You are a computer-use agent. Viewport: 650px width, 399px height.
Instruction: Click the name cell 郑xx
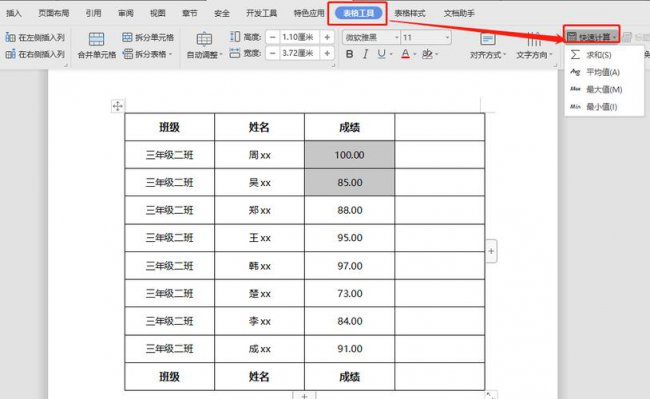click(x=260, y=210)
